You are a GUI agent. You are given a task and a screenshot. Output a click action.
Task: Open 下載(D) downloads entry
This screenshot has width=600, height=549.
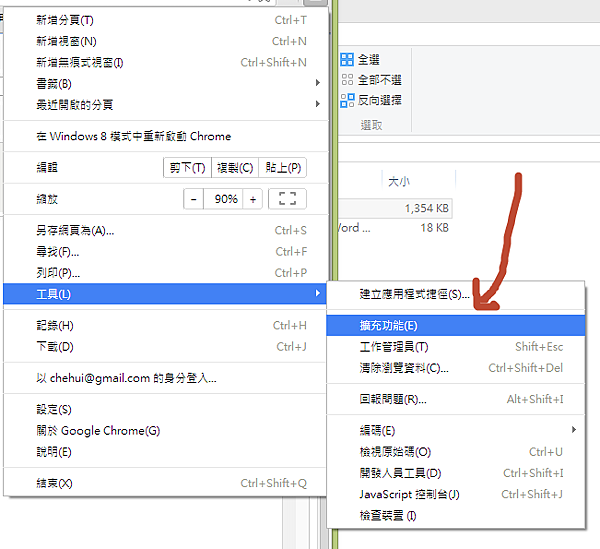click(165, 347)
